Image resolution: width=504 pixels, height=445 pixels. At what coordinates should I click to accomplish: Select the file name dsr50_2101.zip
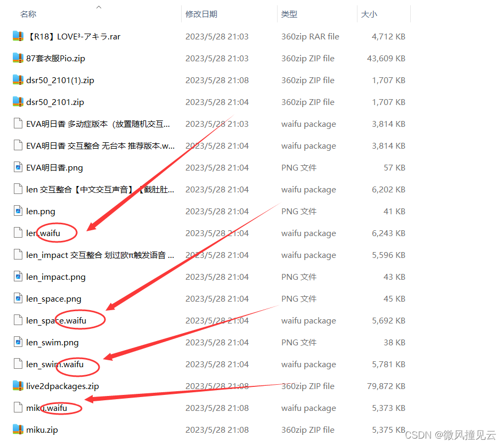[x=55, y=102]
